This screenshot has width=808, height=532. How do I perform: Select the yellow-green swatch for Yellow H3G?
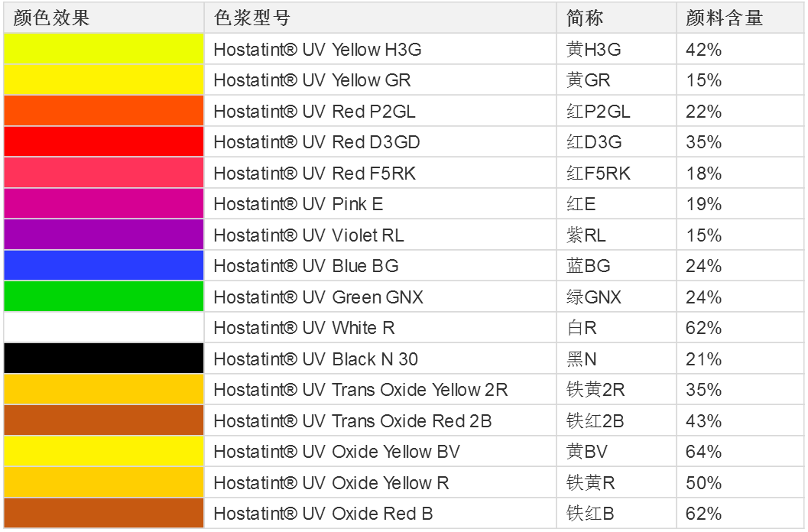point(103,49)
